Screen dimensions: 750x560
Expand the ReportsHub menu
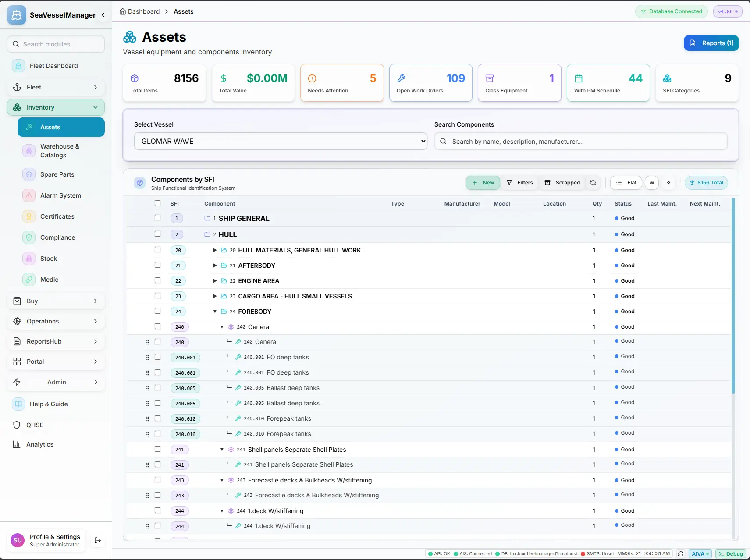[x=56, y=341]
